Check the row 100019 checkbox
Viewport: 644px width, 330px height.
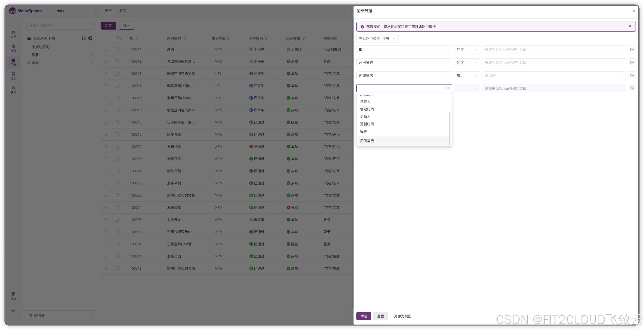point(116,61)
